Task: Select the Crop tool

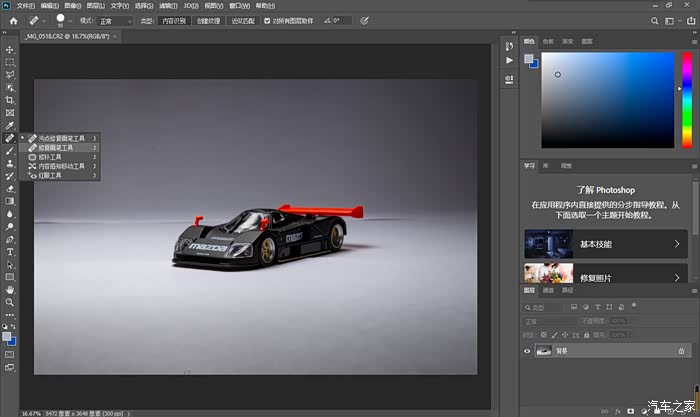Action: click(10, 100)
